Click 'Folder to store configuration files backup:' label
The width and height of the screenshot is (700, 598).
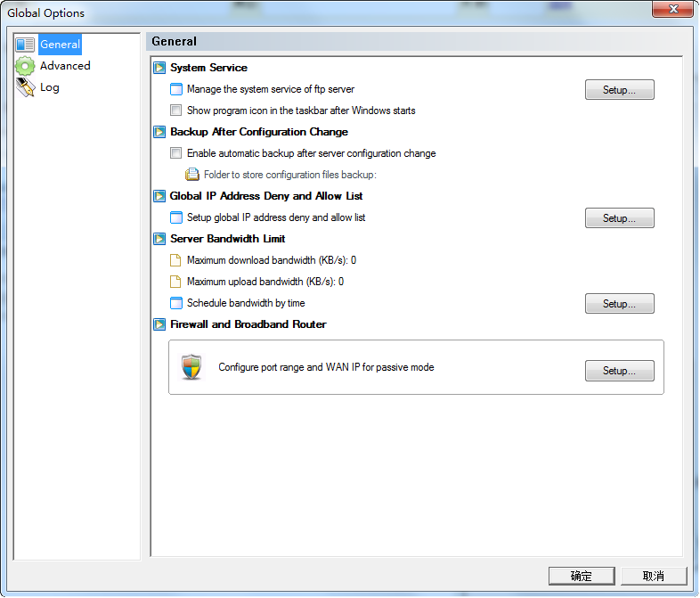290,175
